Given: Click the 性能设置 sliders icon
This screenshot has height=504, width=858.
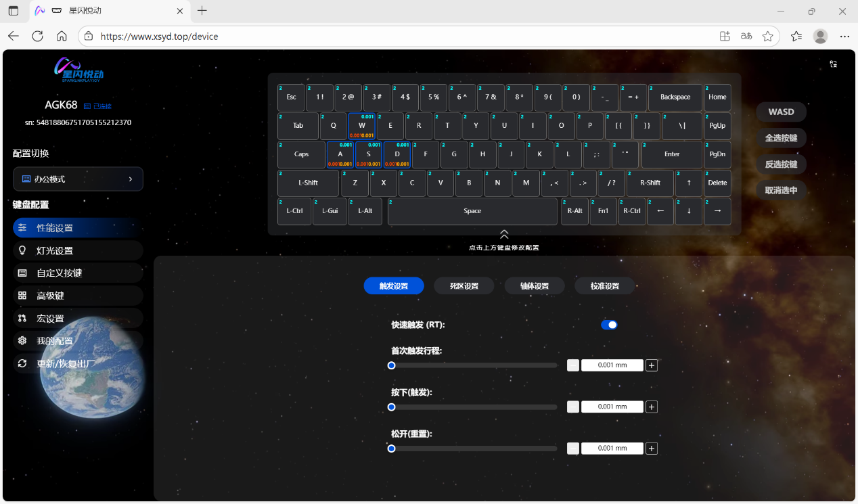Looking at the screenshot, I should pyautogui.click(x=22, y=228).
